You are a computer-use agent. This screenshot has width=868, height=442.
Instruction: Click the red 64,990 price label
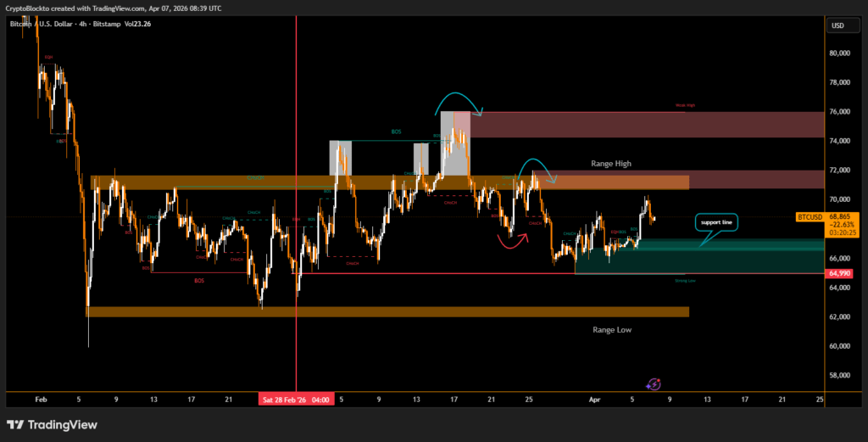coord(837,273)
